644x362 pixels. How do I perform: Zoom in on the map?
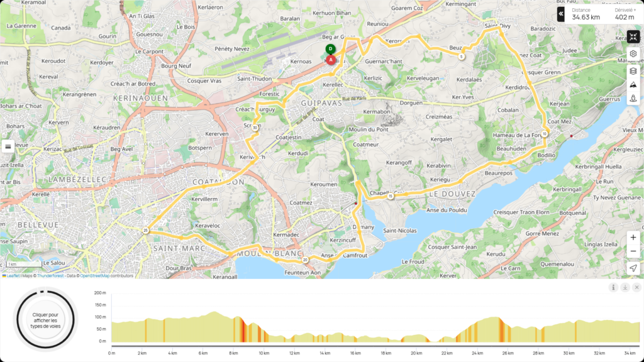point(633,238)
